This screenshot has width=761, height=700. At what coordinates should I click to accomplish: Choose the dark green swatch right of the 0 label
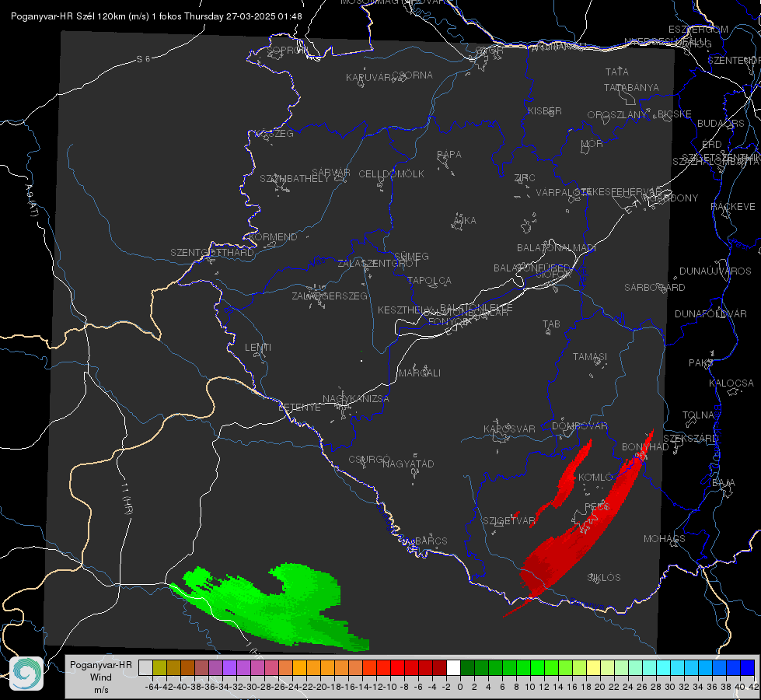pos(467,667)
